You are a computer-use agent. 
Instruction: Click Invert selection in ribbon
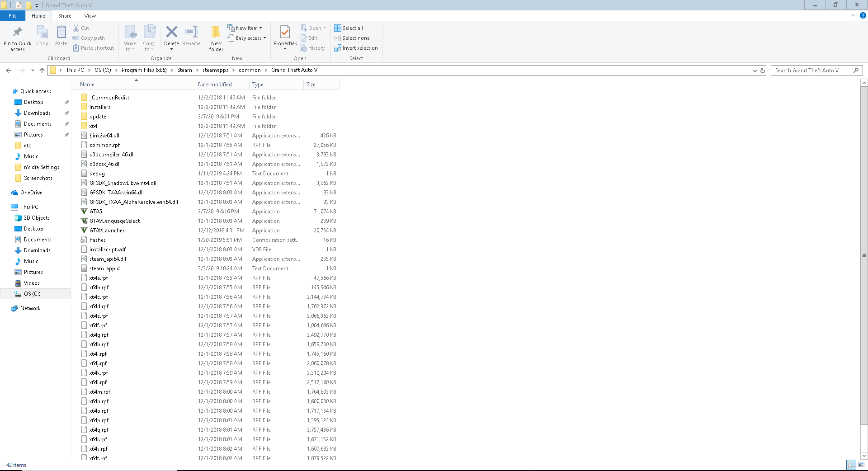pos(356,48)
